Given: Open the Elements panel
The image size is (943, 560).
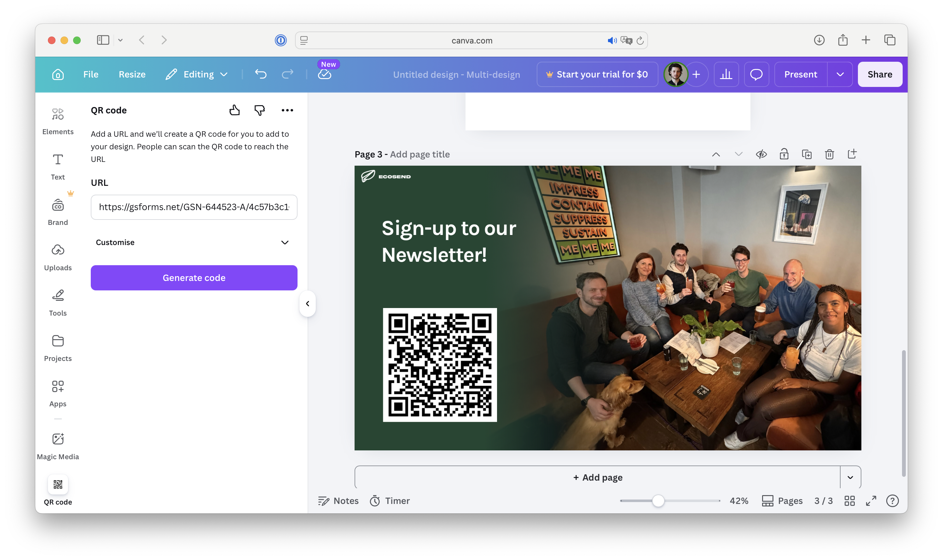Looking at the screenshot, I should 57,120.
